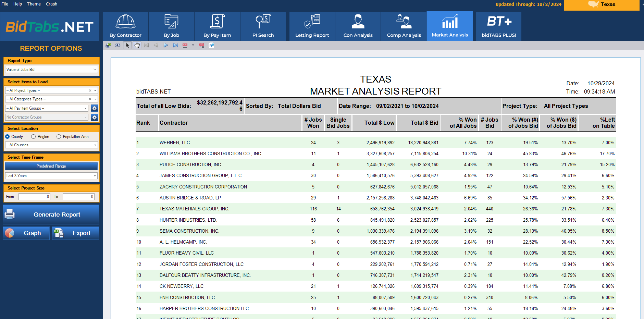Click the PULICE CONSTRUCTION, INC. row
The width and height of the screenshot is (644, 319).
375,164
